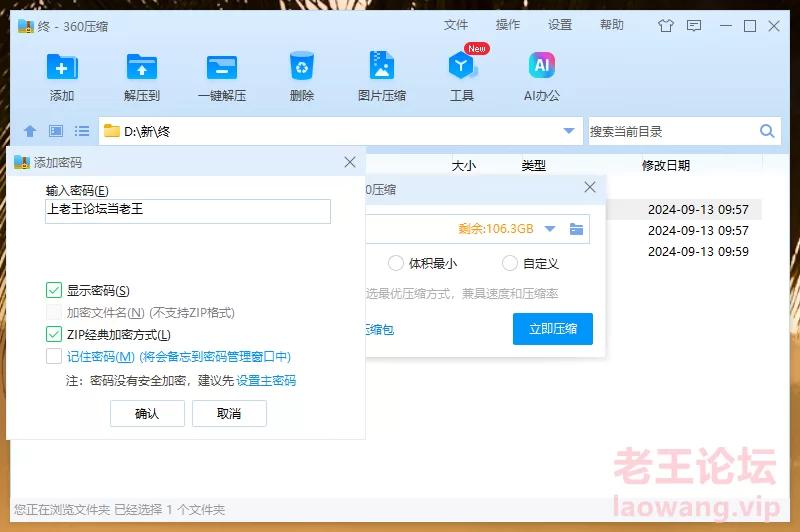
Task: Open the 操作 menu
Action: 508,25
